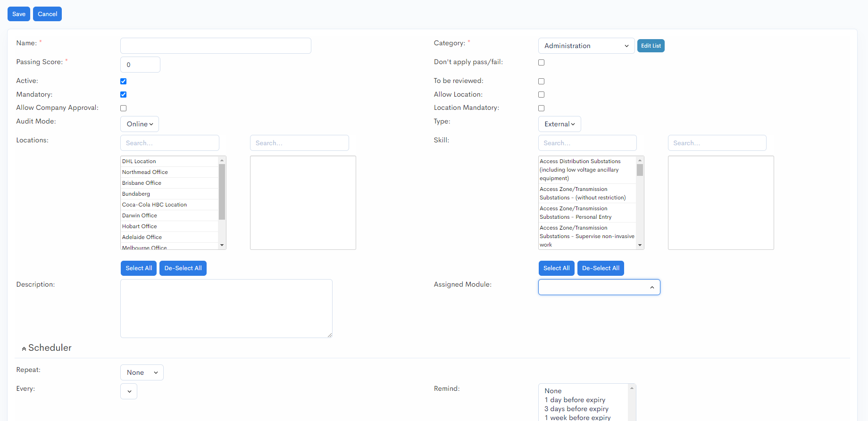This screenshot has height=421, width=868.
Task: Click the Edit List button
Action: [x=651, y=46]
